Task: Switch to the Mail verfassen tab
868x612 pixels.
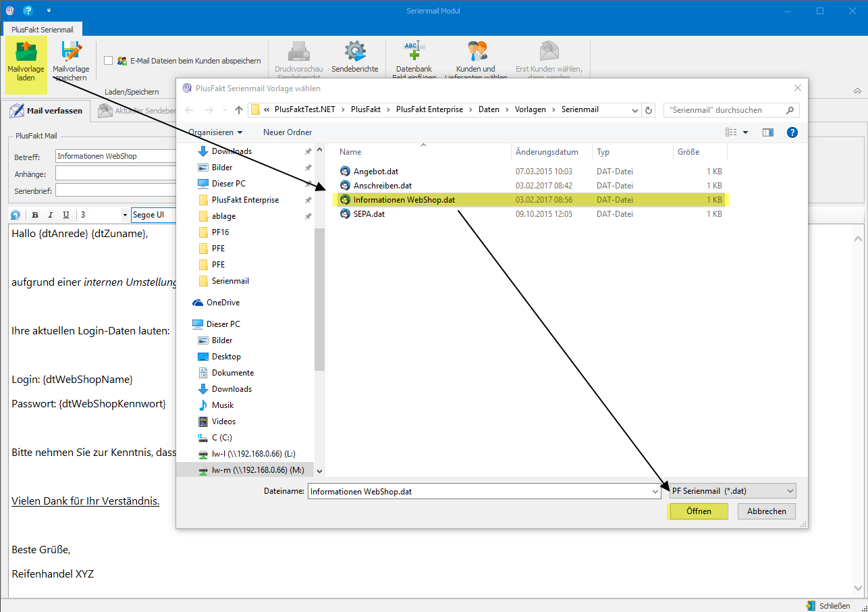Action: [46, 111]
